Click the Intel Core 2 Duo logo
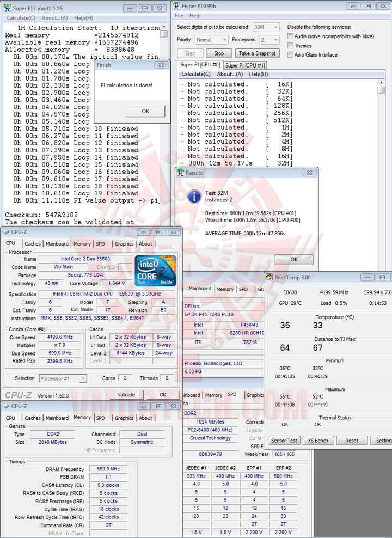Screen dimensions: 392x538 point(155,271)
